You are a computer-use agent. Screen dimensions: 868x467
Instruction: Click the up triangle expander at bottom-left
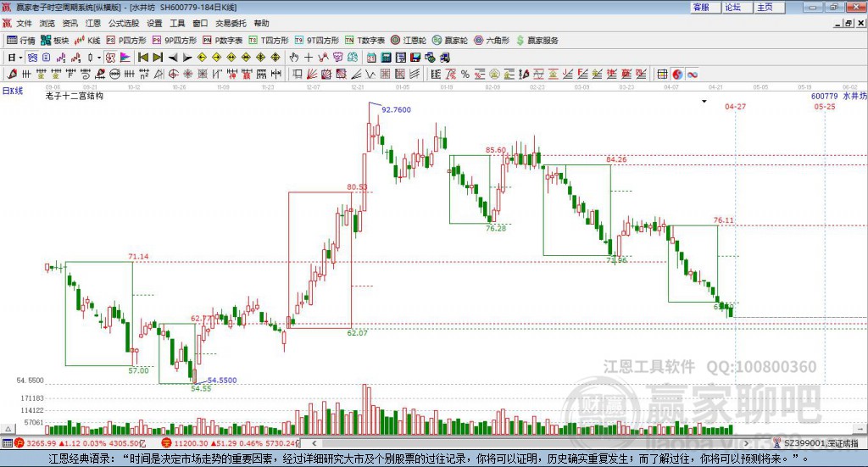[x=8, y=429]
